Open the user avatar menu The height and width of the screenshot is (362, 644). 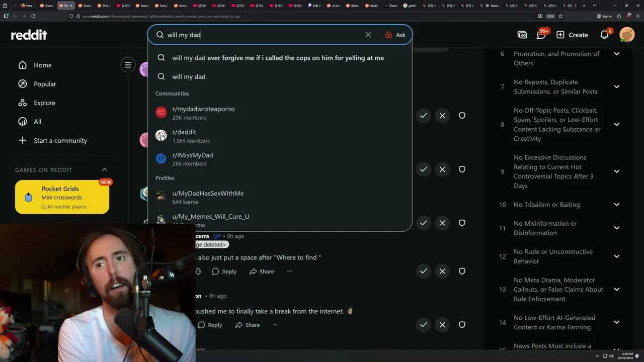pyautogui.click(x=627, y=35)
